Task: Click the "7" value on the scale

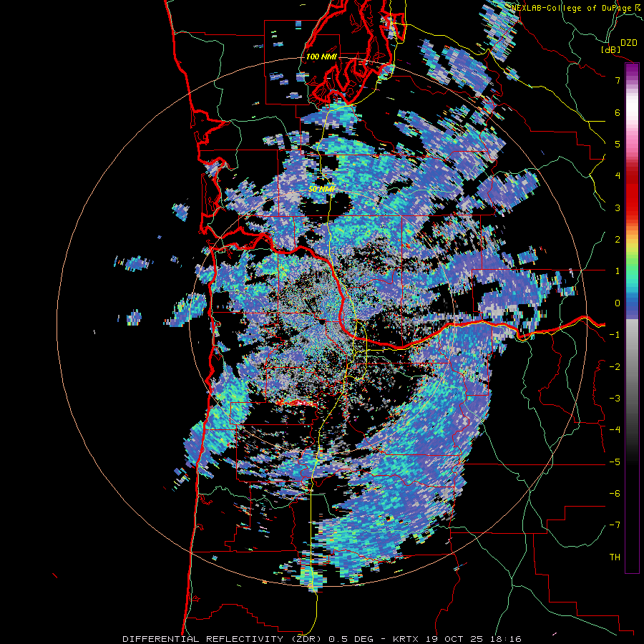Action: click(x=618, y=80)
